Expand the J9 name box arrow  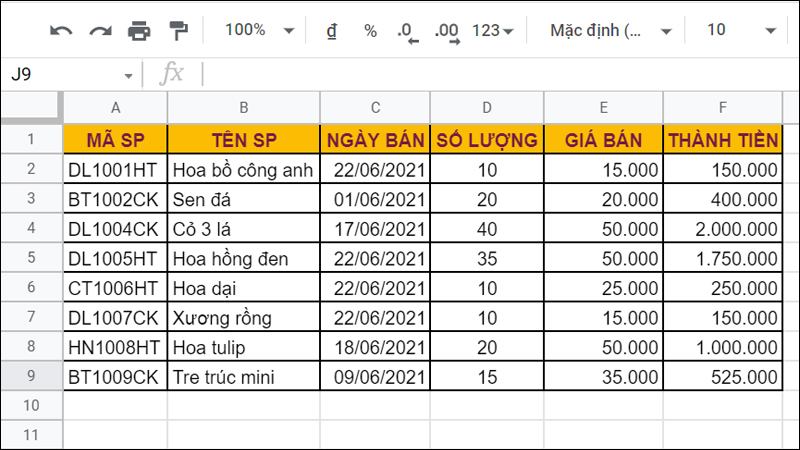(x=129, y=76)
